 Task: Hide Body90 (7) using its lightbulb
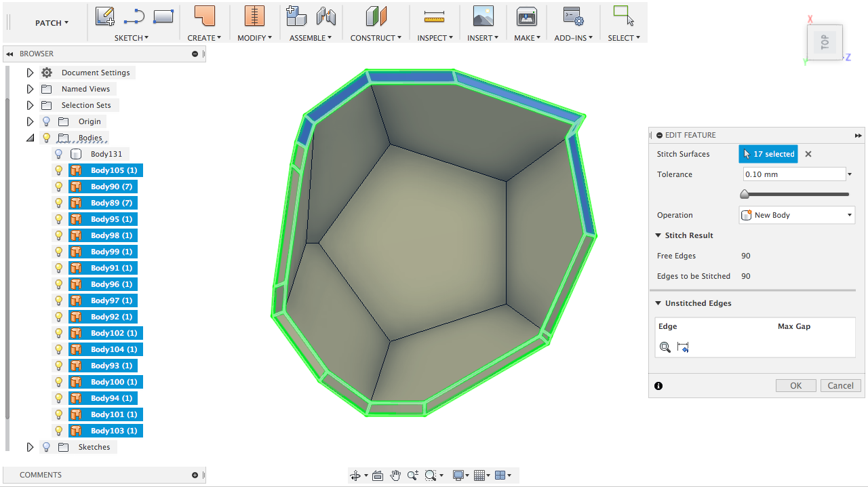pos(58,187)
